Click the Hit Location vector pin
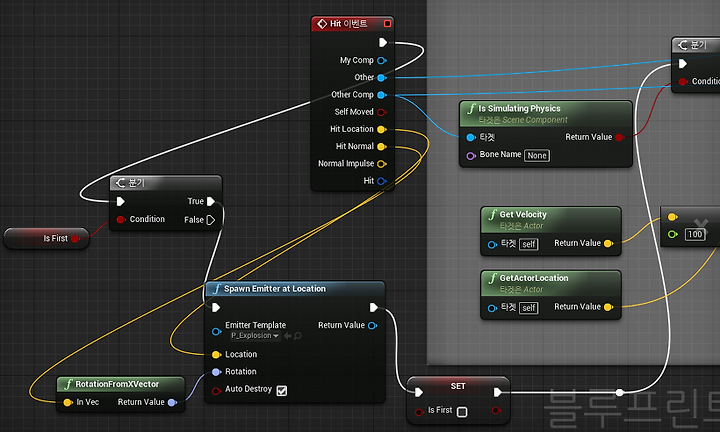Screen dimensions: 720x432 382,129
